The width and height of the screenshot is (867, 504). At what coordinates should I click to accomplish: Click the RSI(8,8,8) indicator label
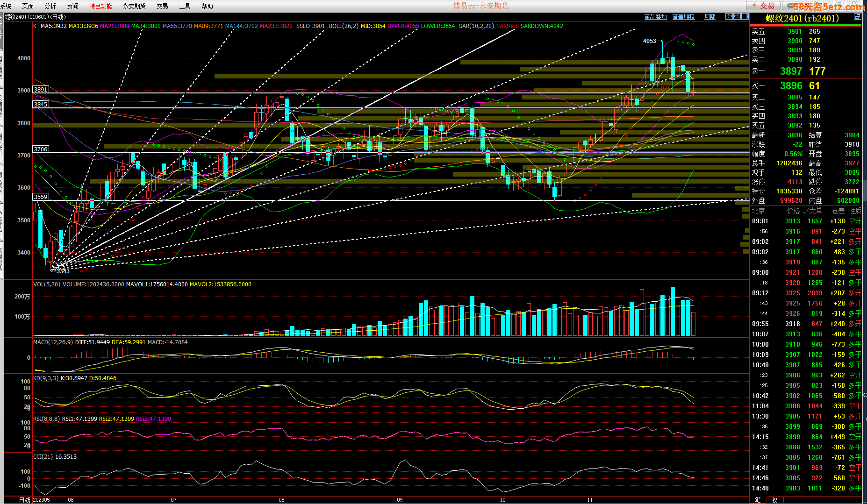pyautogui.click(x=46, y=419)
